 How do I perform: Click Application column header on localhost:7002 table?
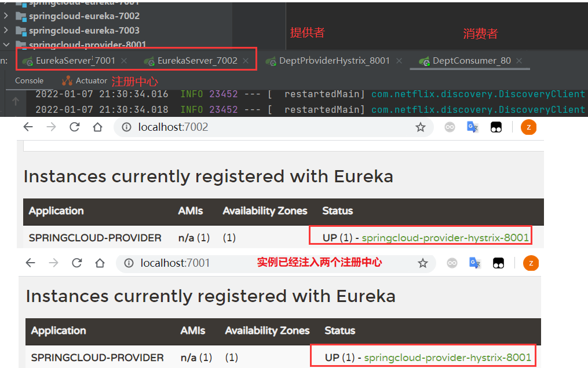(56, 211)
